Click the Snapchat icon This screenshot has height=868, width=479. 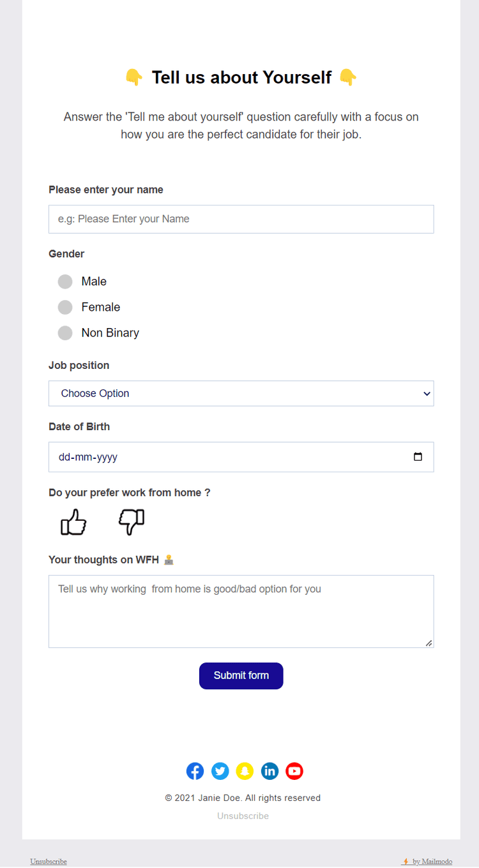coord(245,771)
